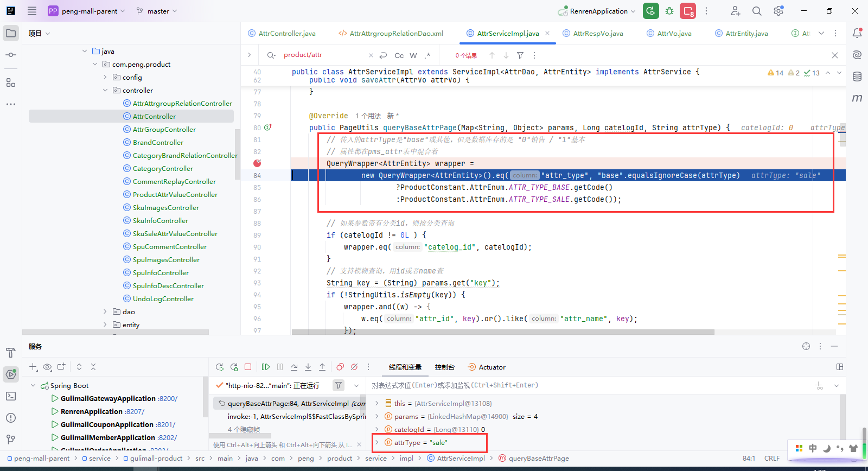868x471 pixels.
Task: Switch to 控制台 console tab
Action: 444,367
